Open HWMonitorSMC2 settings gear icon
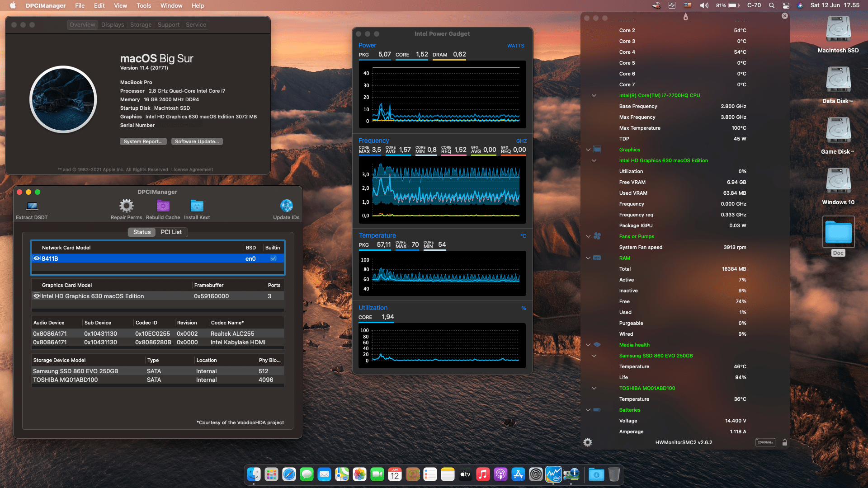 coord(588,442)
